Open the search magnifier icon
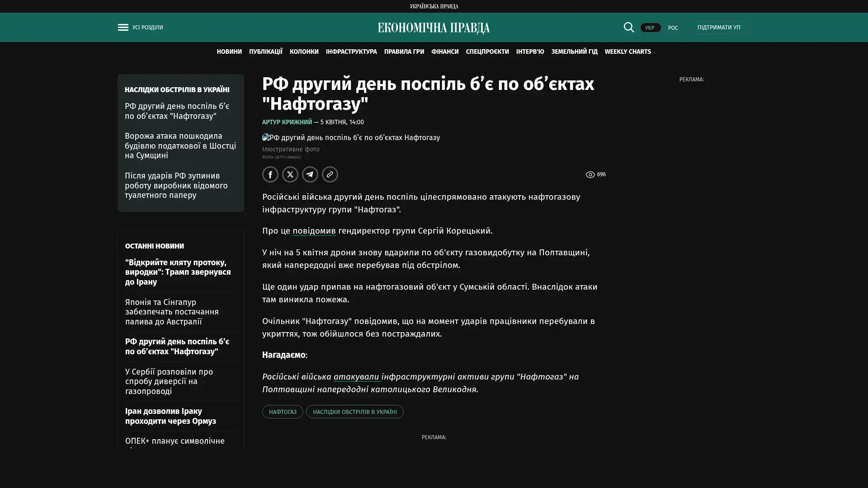Screen dimensions: 868x488 [628, 27]
